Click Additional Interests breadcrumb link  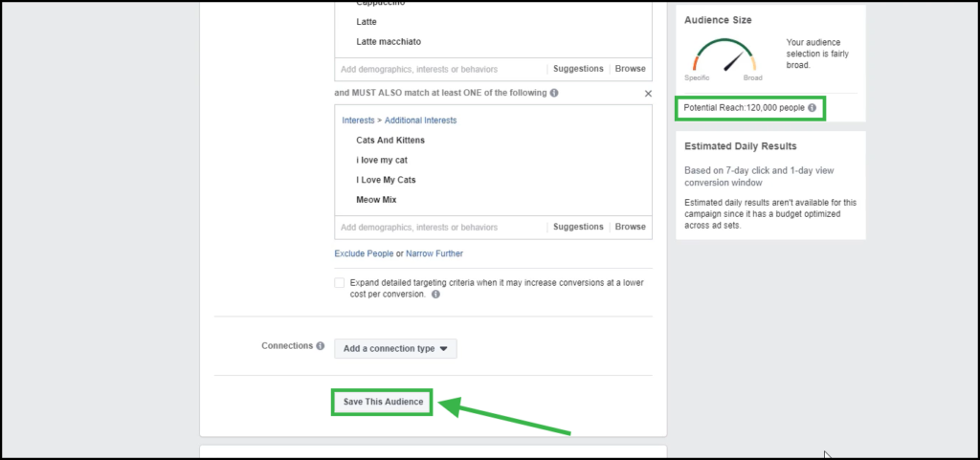(421, 120)
